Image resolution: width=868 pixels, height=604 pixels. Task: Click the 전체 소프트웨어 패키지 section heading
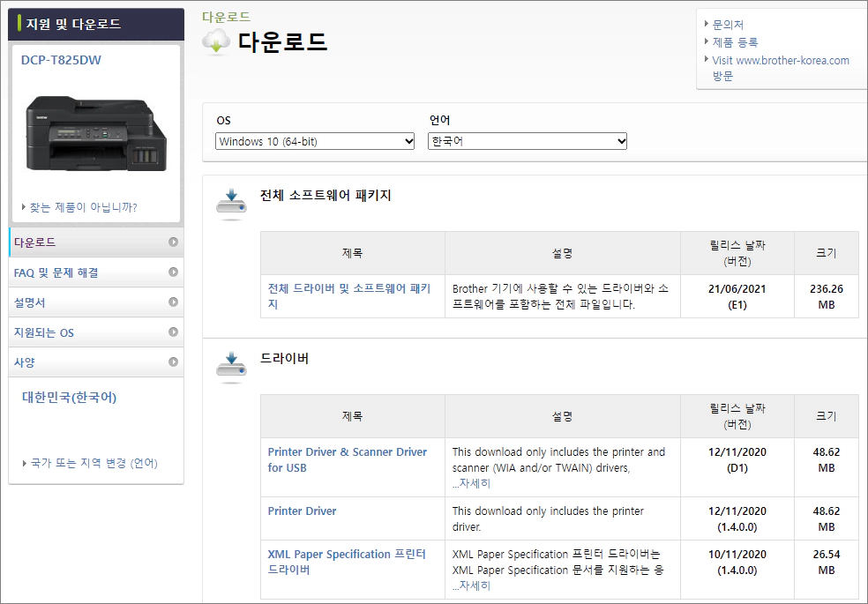click(x=325, y=195)
